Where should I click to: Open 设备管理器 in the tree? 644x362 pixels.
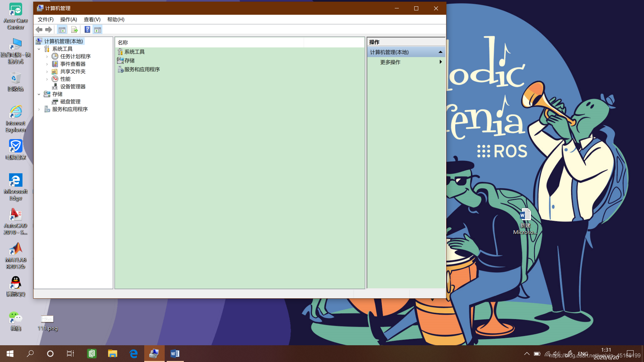tap(72, 86)
